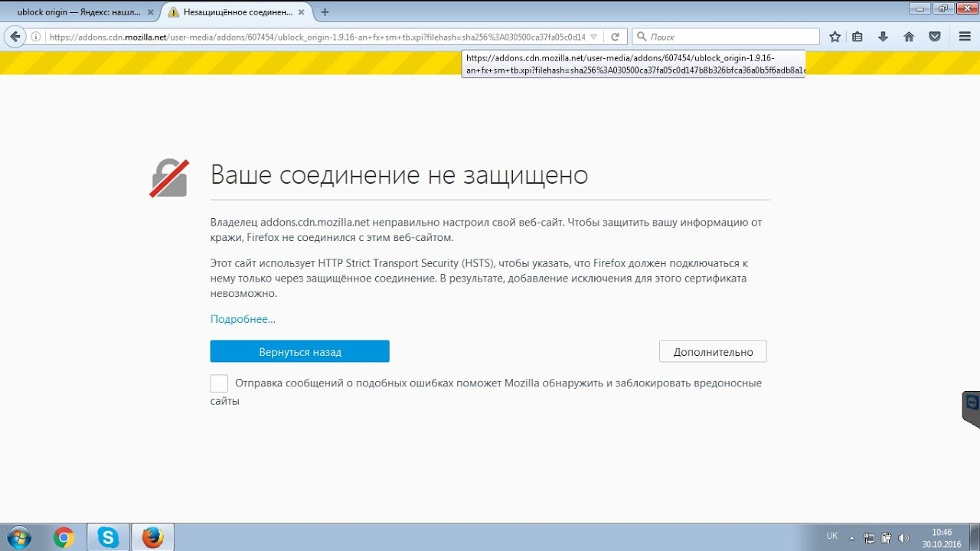
Task: Go to home page icon
Action: coord(909,37)
